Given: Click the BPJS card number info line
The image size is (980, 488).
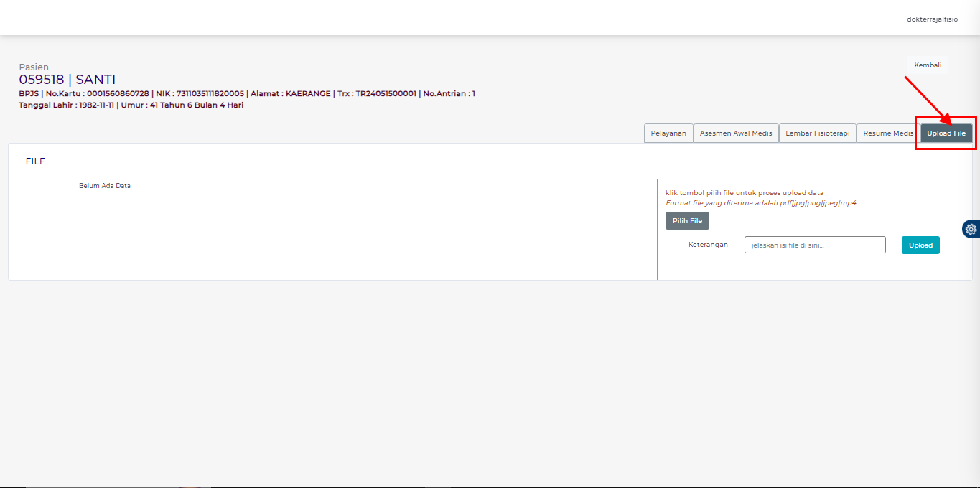Looking at the screenshot, I should (x=246, y=93).
